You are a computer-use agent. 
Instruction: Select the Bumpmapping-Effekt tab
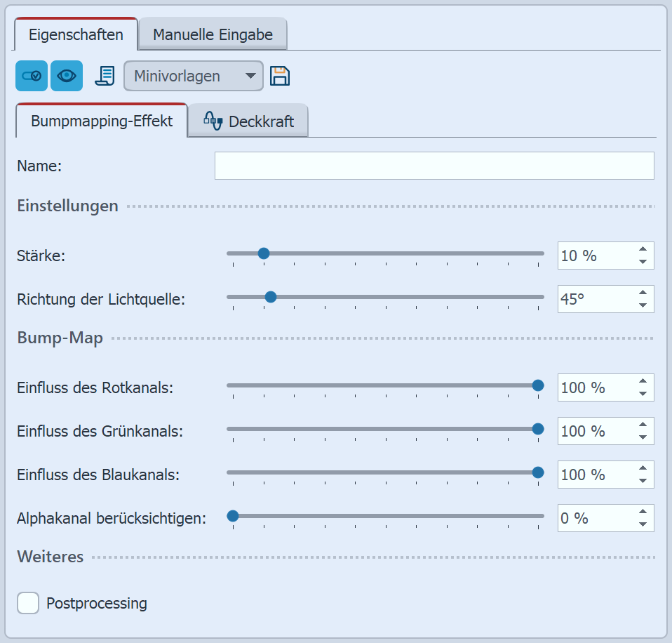(x=102, y=121)
